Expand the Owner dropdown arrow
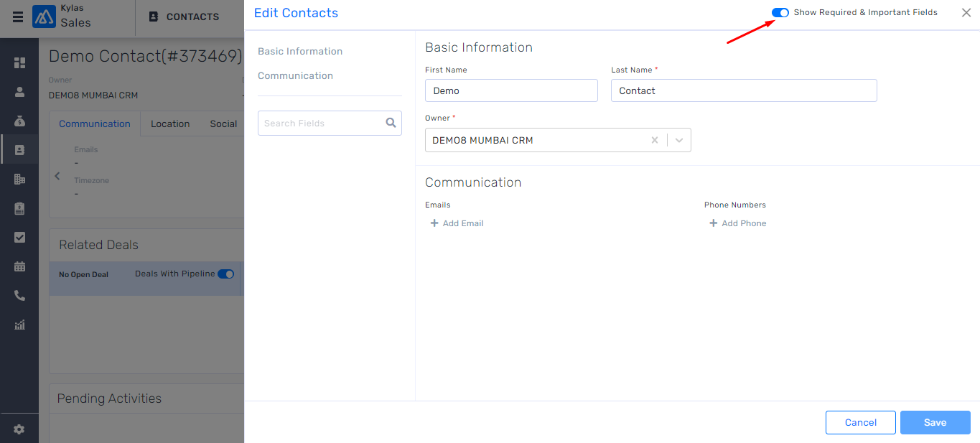980x443 pixels. pyautogui.click(x=679, y=141)
